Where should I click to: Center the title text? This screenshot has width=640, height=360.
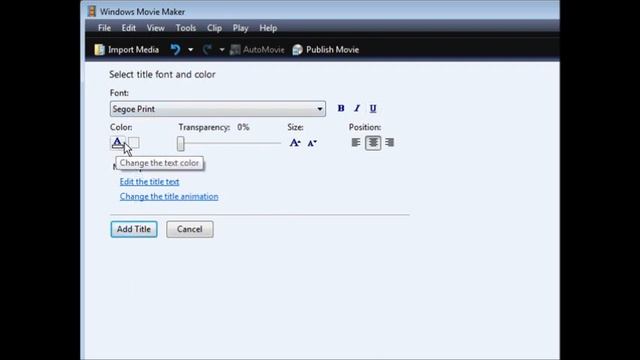[x=373, y=142]
